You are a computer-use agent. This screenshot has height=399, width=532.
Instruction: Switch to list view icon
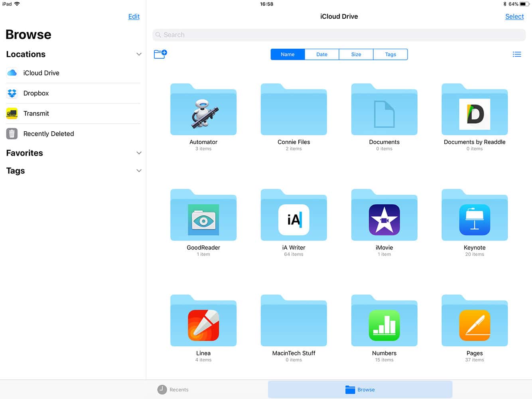517,54
